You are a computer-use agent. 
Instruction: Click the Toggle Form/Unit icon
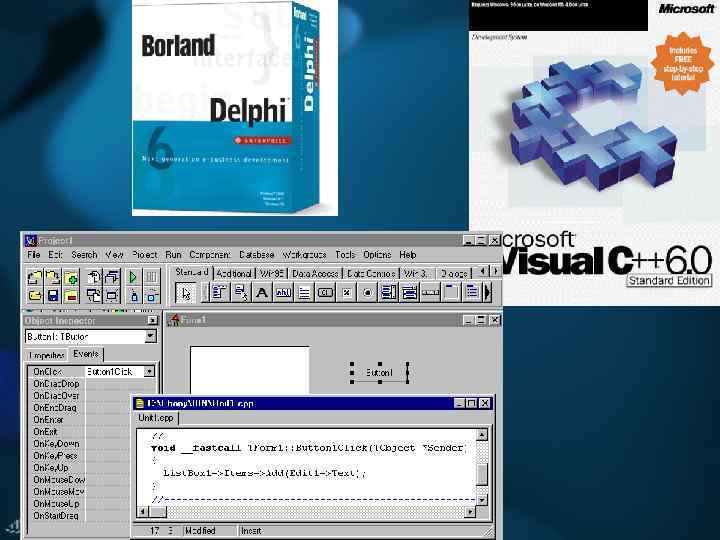point(94,295)
